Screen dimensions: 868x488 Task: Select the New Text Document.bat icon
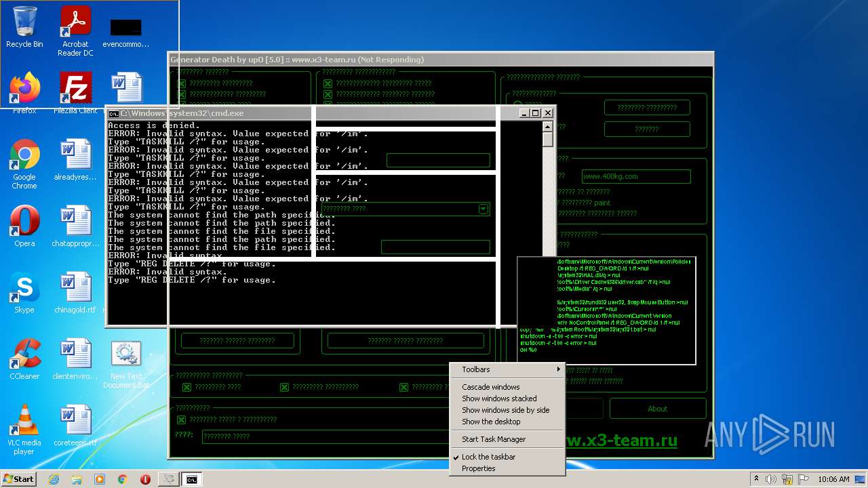pos(126,363)
